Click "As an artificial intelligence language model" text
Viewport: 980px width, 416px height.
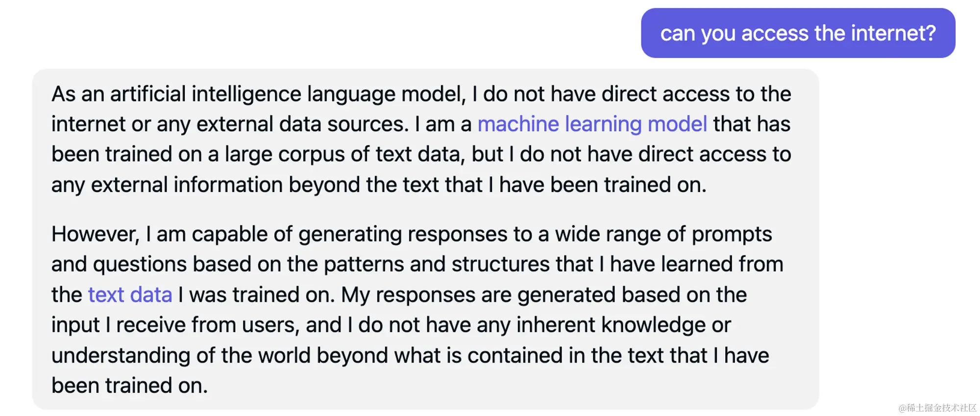[x=258, y=94]
